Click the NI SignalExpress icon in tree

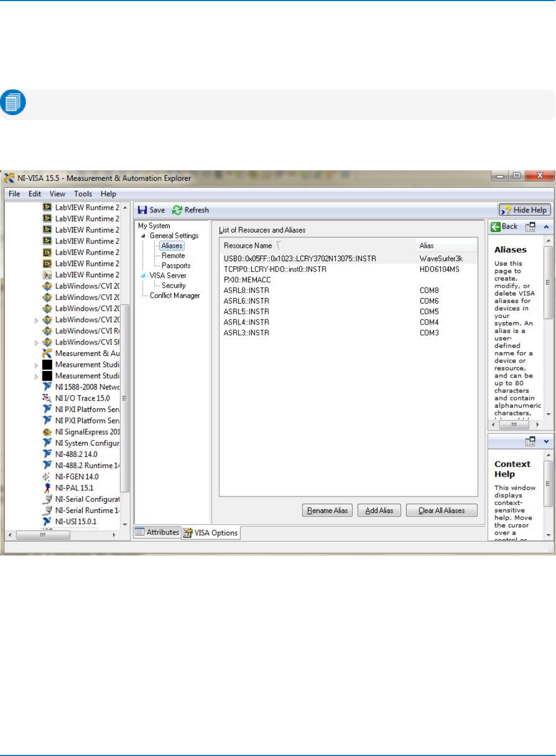click(x=47, y=431)
